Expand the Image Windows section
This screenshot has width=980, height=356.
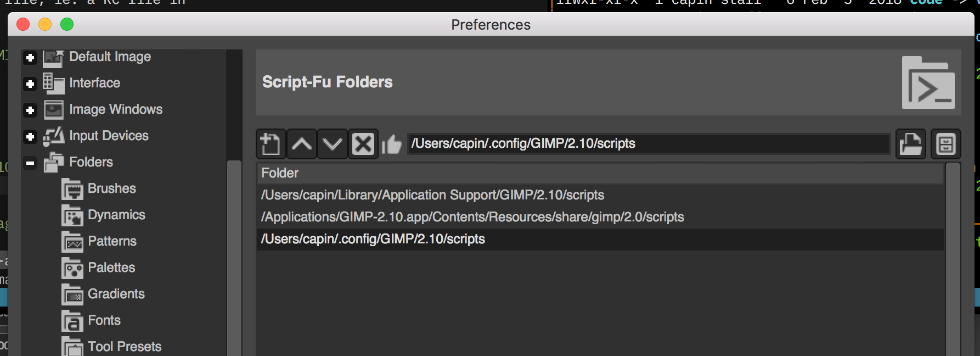click(30, 110)
